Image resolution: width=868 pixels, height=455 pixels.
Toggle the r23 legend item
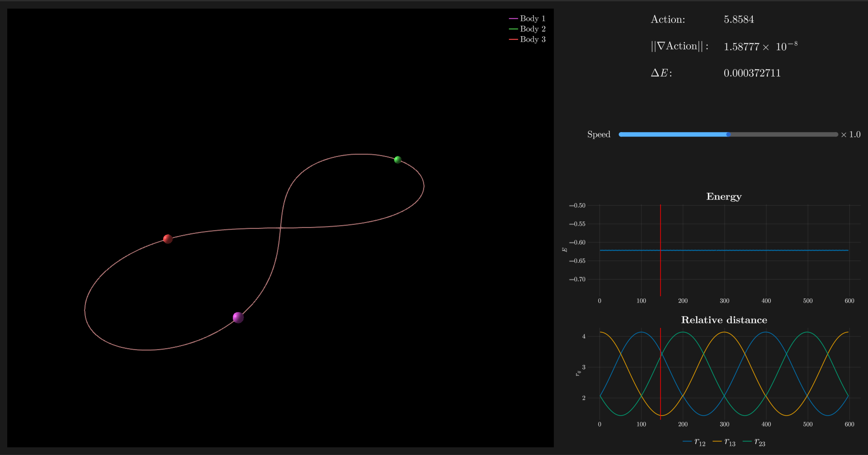(x=755, y=442)
